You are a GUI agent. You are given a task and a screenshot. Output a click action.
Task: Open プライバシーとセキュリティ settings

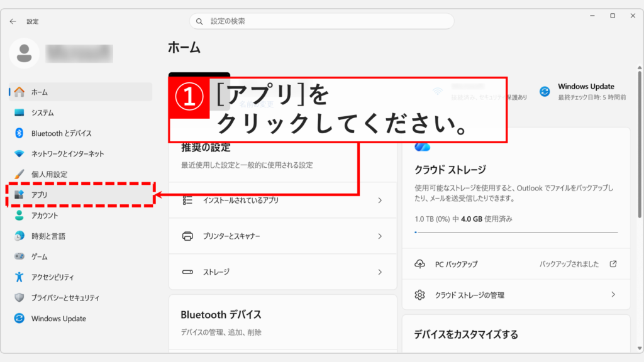point(80,297)
